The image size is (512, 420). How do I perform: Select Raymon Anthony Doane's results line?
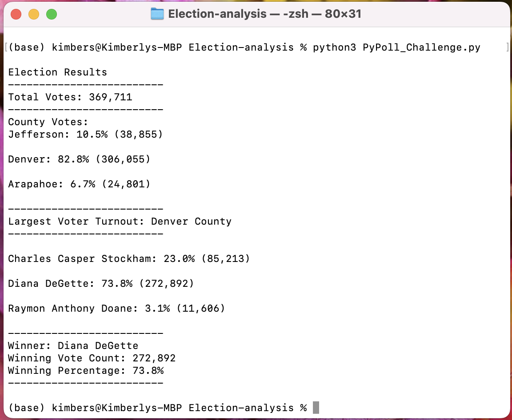[116, 308]
